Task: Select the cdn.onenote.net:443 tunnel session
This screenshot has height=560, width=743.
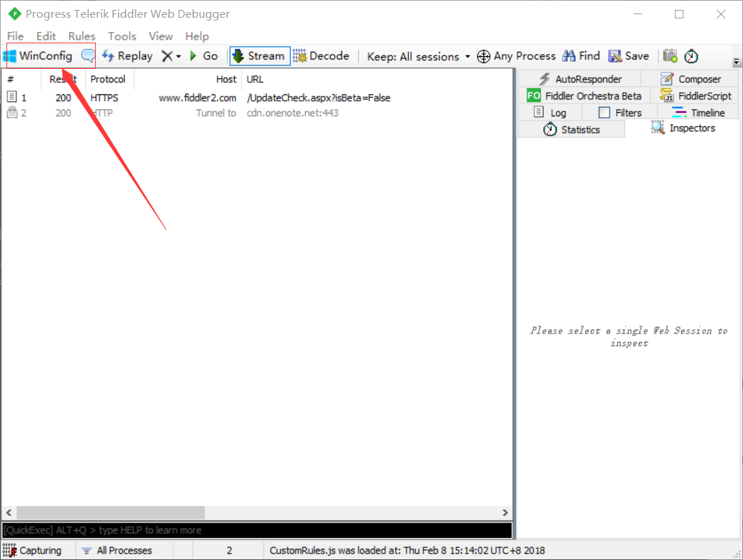Action: click(x=258, y=113)
